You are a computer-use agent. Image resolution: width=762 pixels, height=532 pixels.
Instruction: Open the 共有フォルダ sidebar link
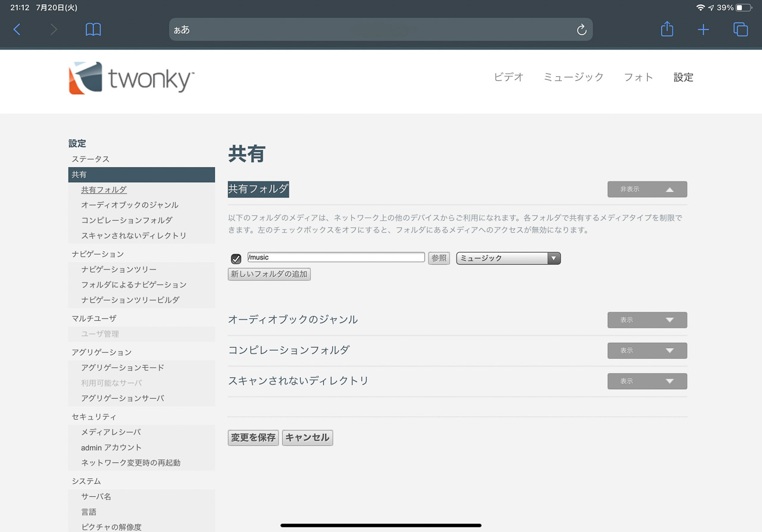click(x=104, y=190)
